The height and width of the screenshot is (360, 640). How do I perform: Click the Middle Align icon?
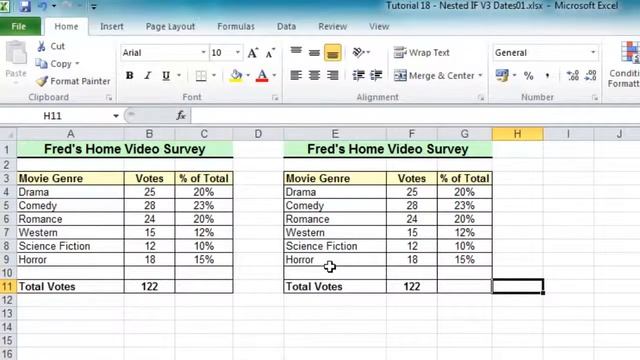pos(314,52)
